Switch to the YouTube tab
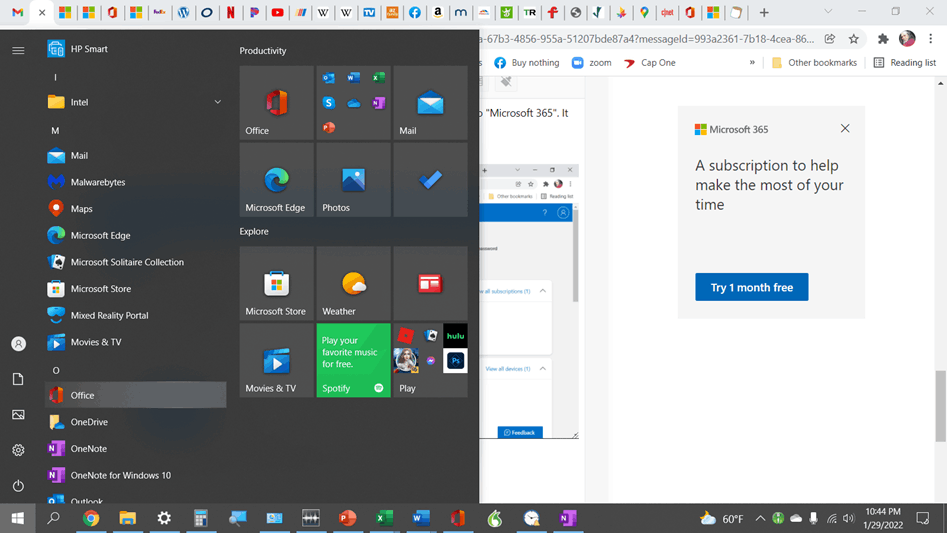The height and width of the screenshot is (533, 947). tap(277, 13)
